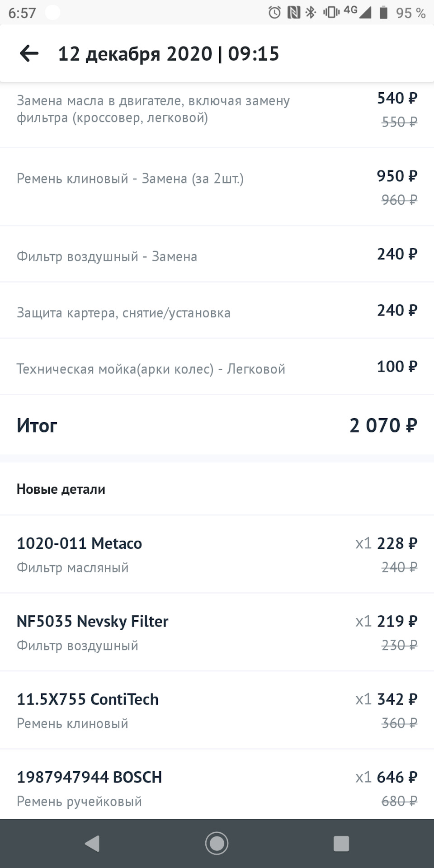This screenshot has width=434, height=868.
Task: Tap the NFC status bar icon
Action: [294, 12]
